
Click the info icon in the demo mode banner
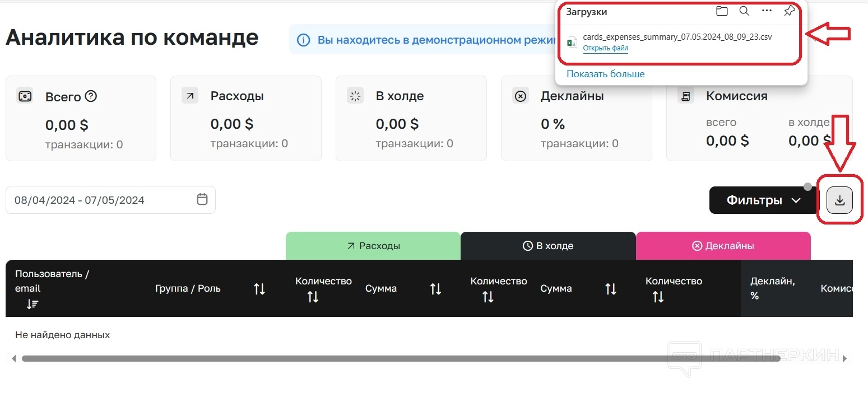pos(303,40)
